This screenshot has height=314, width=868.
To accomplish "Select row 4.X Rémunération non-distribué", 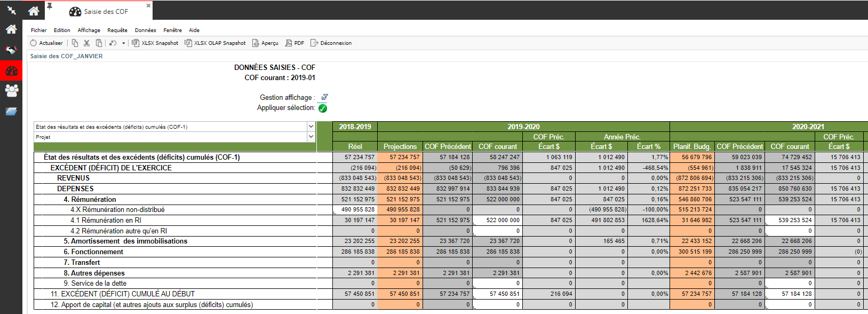I will click(117, 209).
